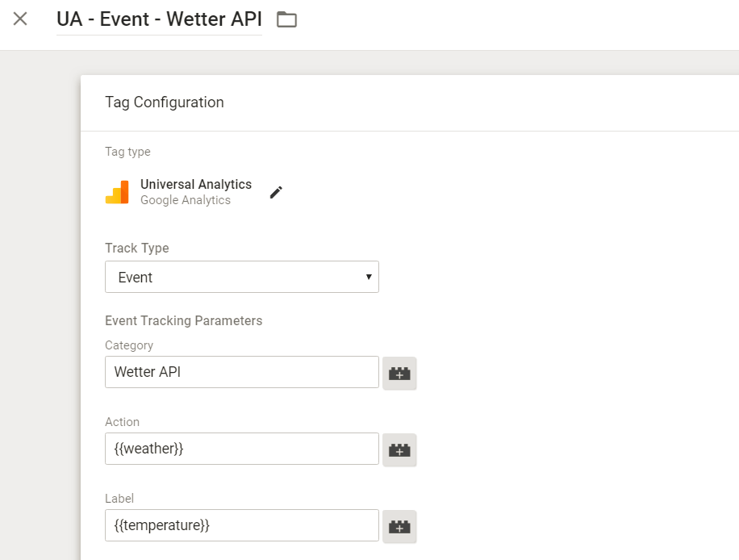Click the Track Type label
Image resolution: width=739 pixels, height=560 pixels.
tap(137, 248)
